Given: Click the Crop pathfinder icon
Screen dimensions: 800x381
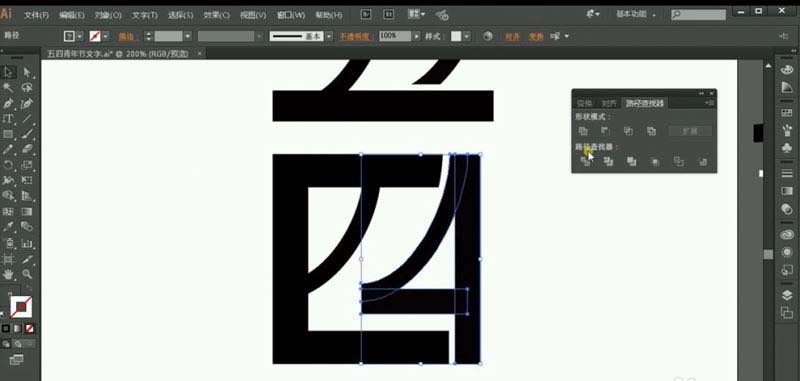Looking at the screenshot, I should (656, 162).
